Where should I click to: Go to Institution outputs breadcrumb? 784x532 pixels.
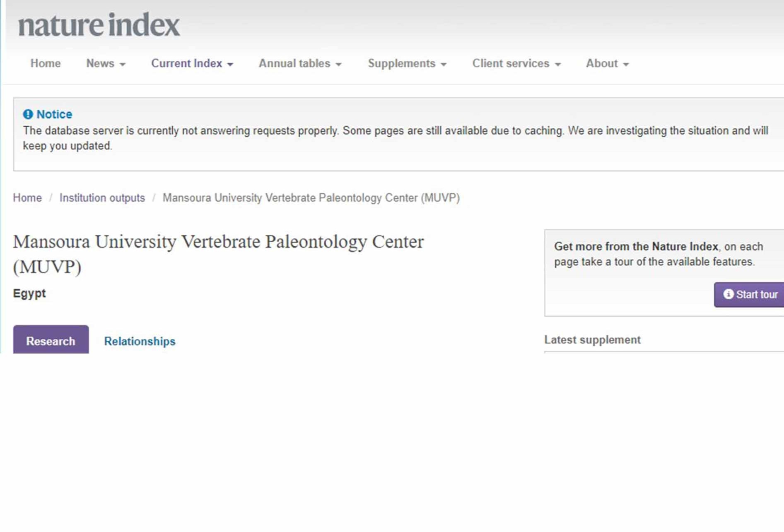[102, 198]
